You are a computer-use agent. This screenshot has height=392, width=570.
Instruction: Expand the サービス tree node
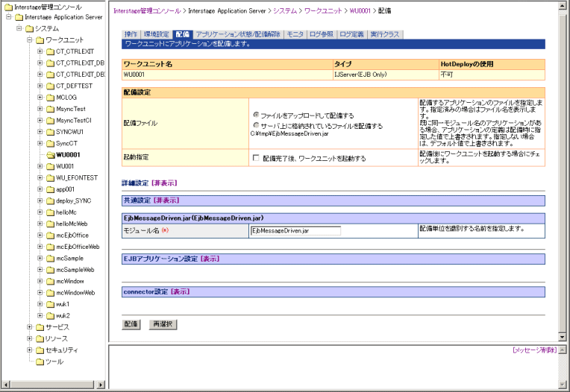[30, 327]
